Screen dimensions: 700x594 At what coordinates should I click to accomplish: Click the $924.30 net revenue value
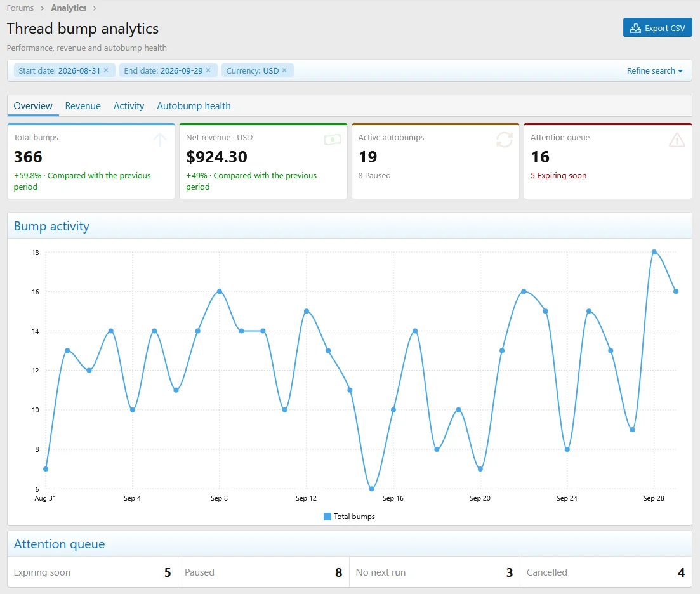coord(216,157)
